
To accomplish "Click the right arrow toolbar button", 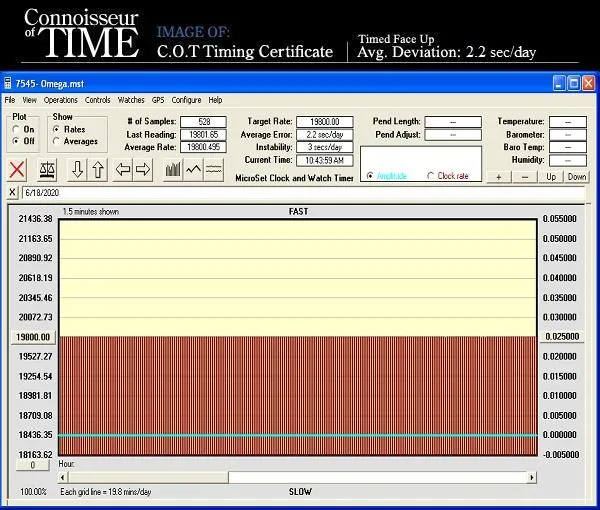I will 143,169.
